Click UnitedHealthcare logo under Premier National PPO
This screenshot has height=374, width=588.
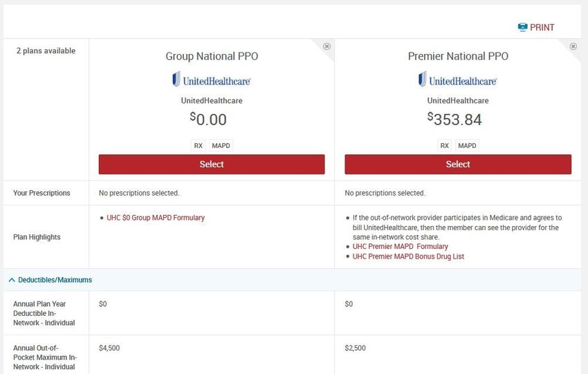coord(458,80)
